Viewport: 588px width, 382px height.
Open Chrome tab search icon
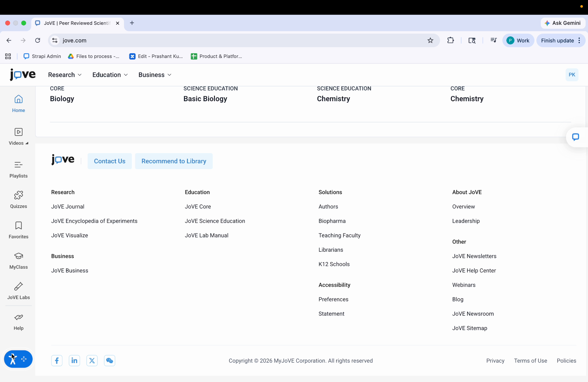472,40
